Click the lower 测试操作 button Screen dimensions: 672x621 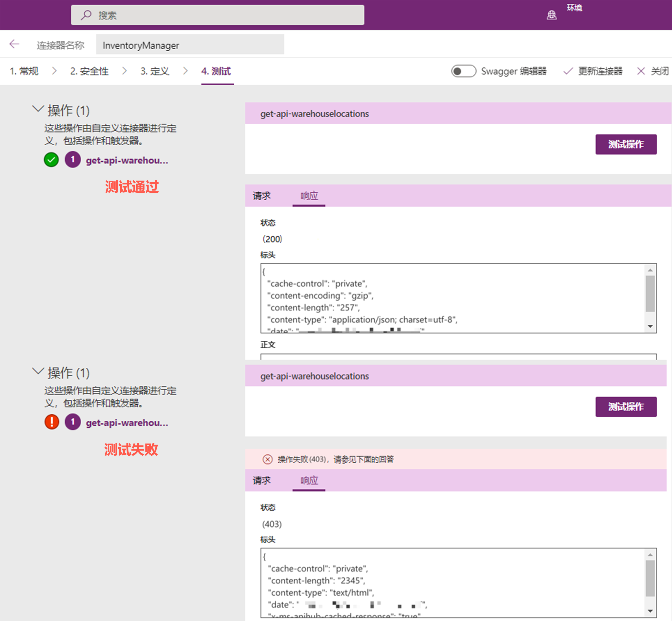point(626,407)
